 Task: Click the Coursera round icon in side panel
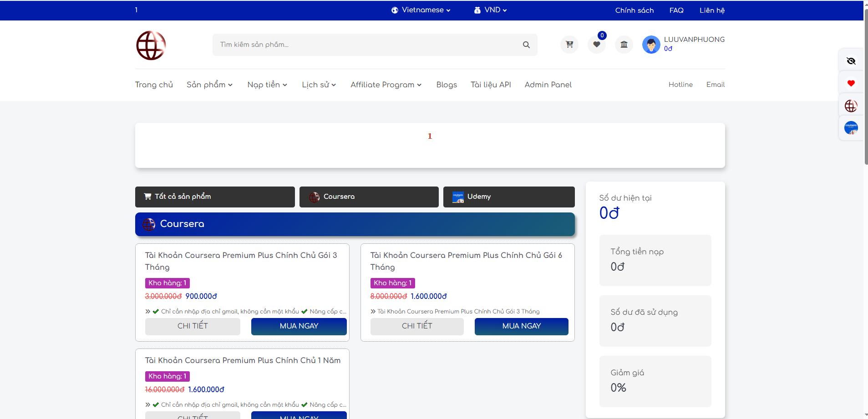[851, 128]
